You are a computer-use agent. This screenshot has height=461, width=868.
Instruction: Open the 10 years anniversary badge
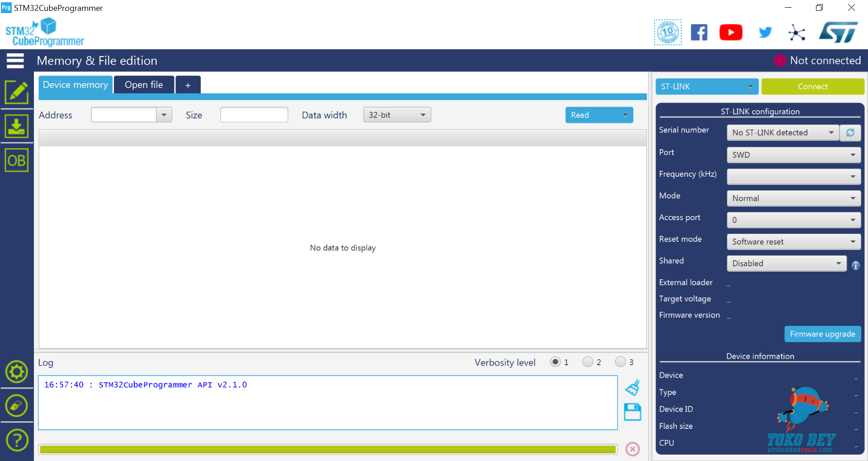pyautogui.click(x=668, y=33)
